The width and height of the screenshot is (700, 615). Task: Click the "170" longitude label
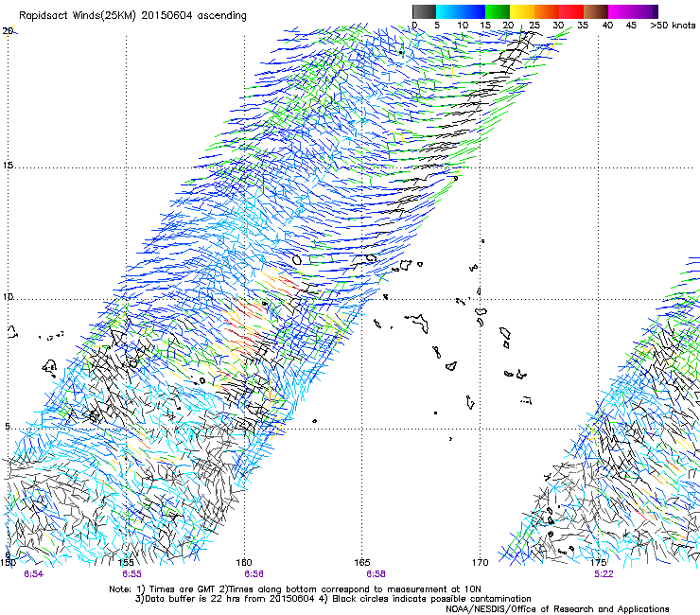coord(481,563)
